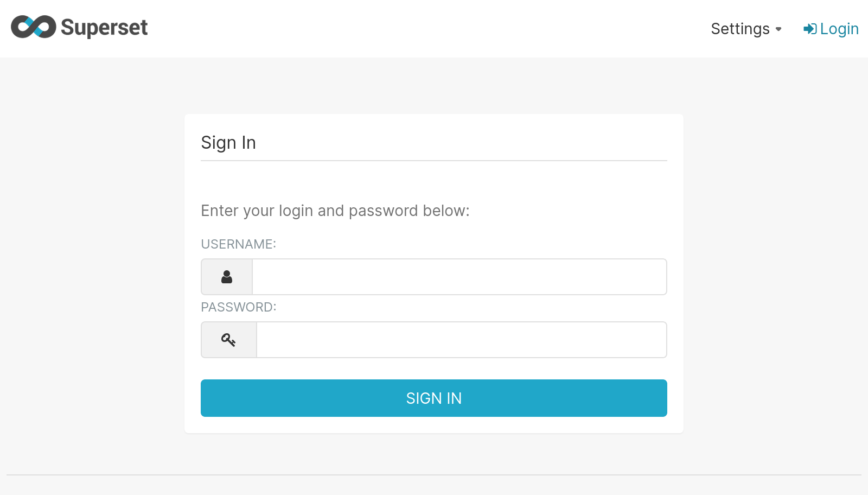This screenshot has width=868, height=495.
Task: Open the app logo at the top left
Action: (x=34, y=27)
